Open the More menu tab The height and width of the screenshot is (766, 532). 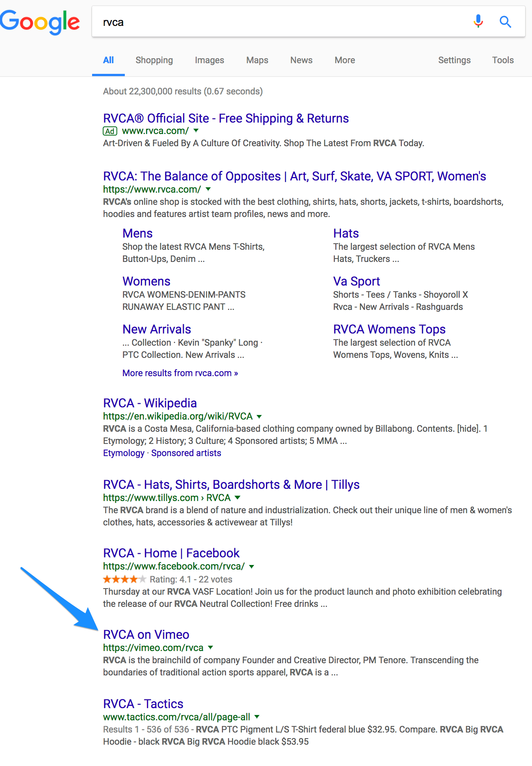tap(345, 60)
